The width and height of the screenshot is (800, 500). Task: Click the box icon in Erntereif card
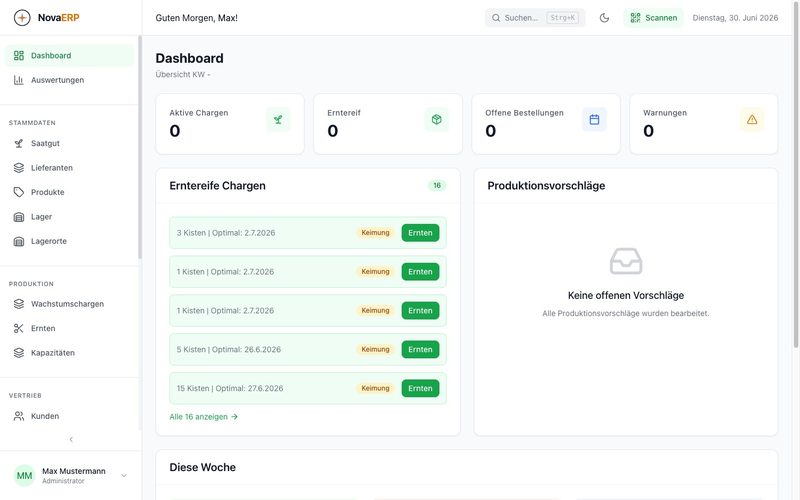click(x=436, y=119)
